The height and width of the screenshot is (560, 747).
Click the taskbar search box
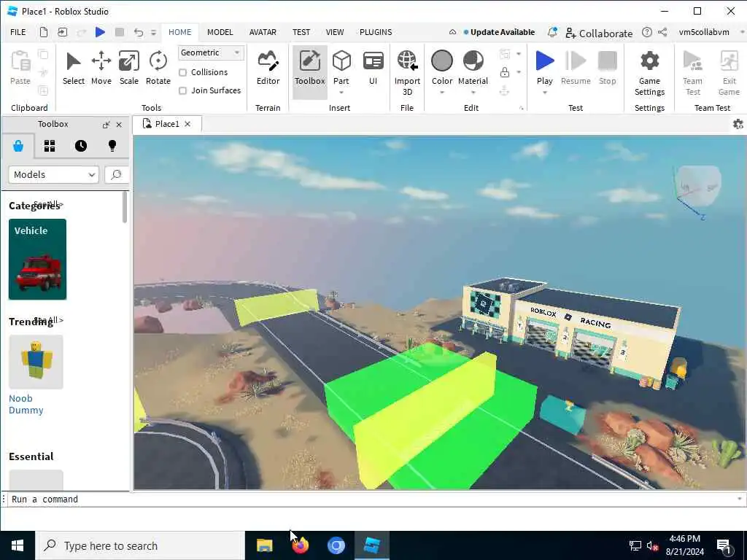click(140, 545)
